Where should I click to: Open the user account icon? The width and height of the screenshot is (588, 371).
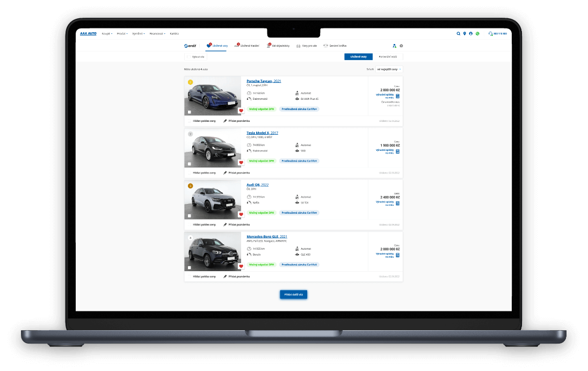click(470, 34)
